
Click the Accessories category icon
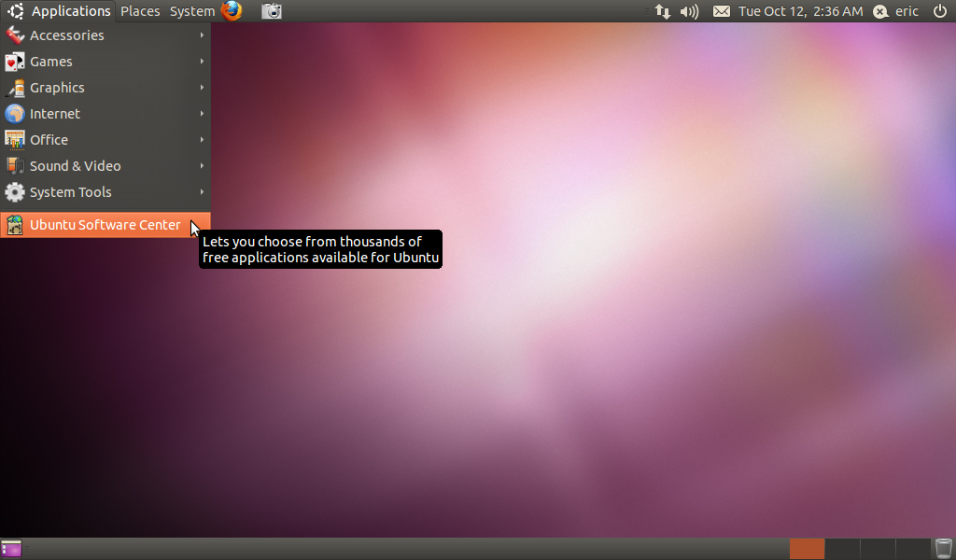15,35
